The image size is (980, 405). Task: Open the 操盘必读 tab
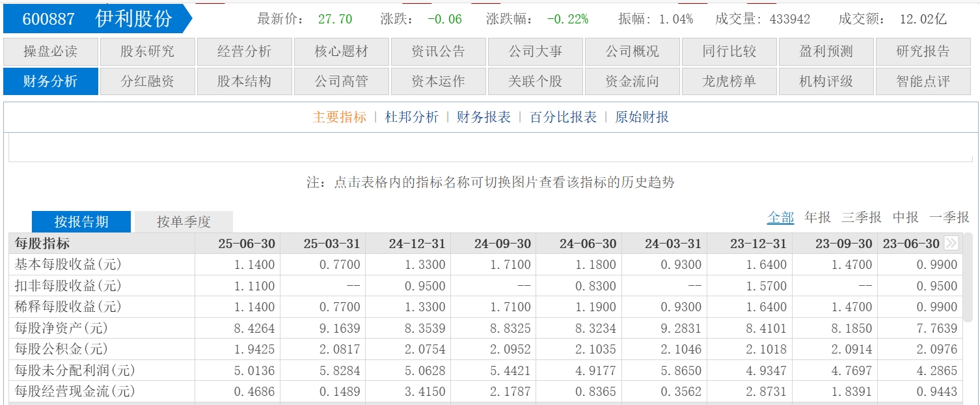(51, 51)
